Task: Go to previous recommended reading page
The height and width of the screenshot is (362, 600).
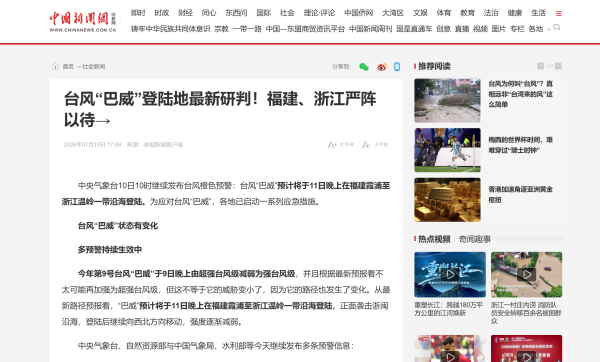Action: coord(540,66)
